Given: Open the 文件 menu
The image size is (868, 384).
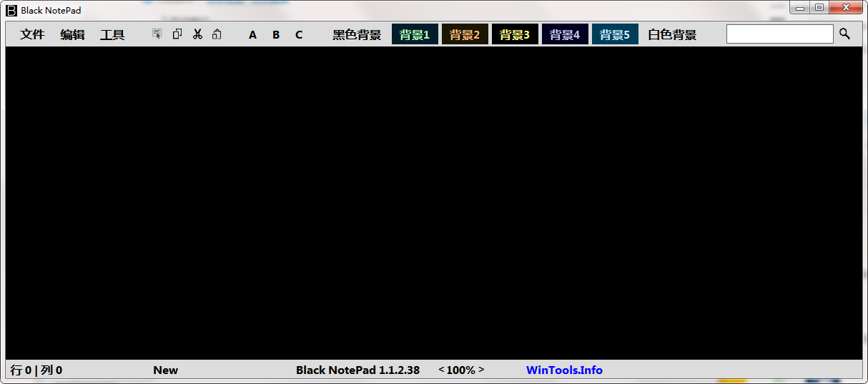Looking at the screenshot, I should (32, 34).
